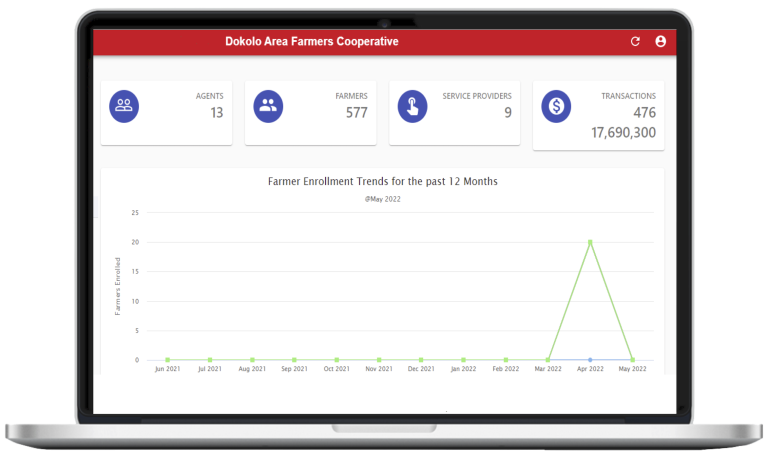This screenshot has height=458, width=768.
Task: Select the Dec 2021 axis label
Action: 421,370
